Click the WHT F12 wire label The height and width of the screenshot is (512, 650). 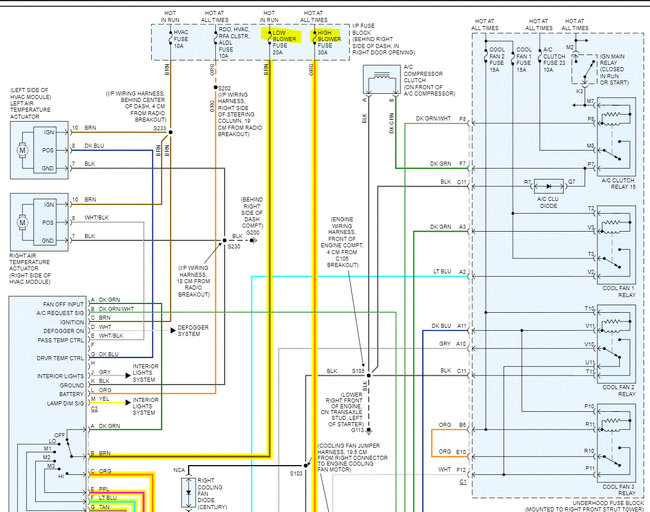(452, 469)
